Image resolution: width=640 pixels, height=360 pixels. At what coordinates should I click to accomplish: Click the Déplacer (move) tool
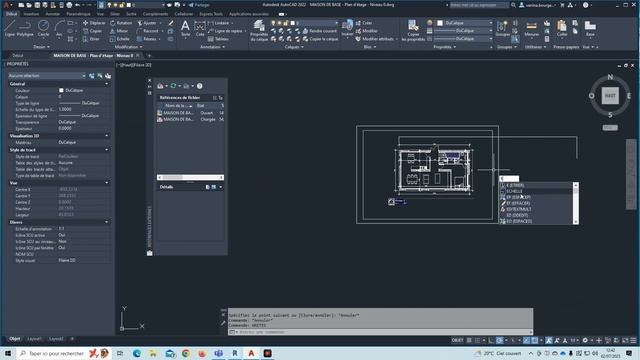94,23
